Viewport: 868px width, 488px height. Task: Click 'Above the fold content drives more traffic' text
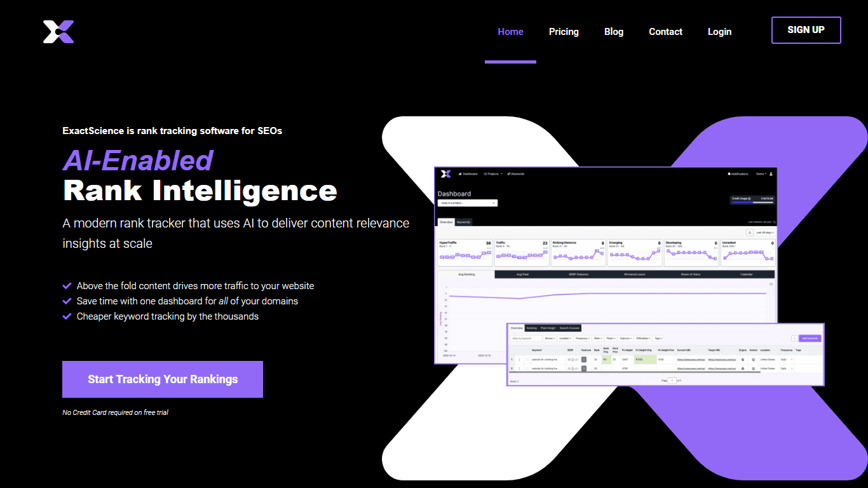195,286
